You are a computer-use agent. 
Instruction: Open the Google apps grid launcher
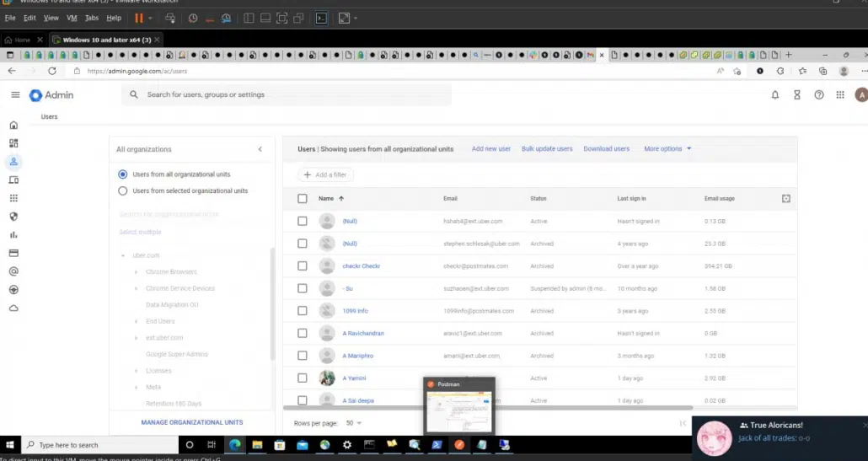point(840,94)
